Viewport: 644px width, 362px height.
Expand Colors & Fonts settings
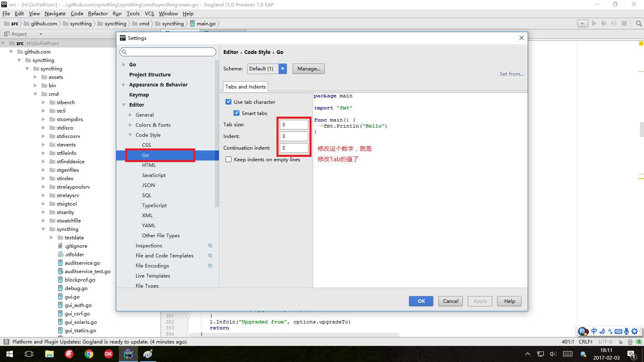click(x=130, y=125)
